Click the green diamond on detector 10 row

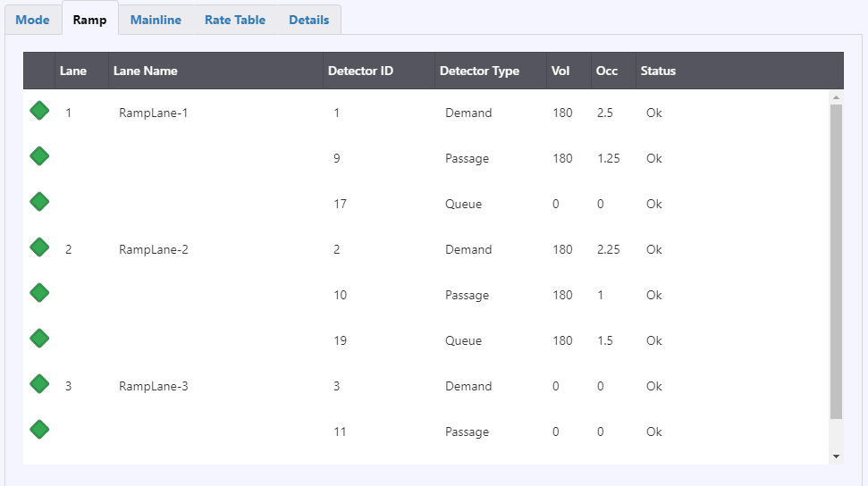pos(39,293)
